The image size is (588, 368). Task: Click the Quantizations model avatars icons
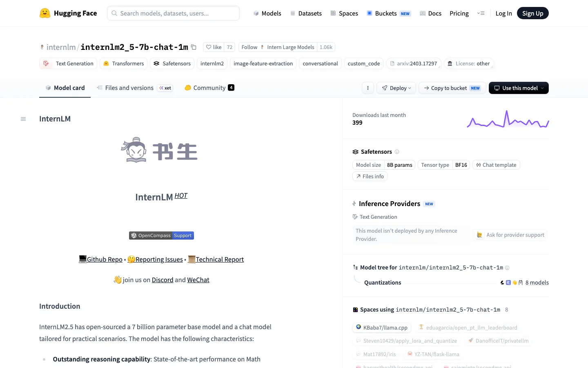coord(512,283)
